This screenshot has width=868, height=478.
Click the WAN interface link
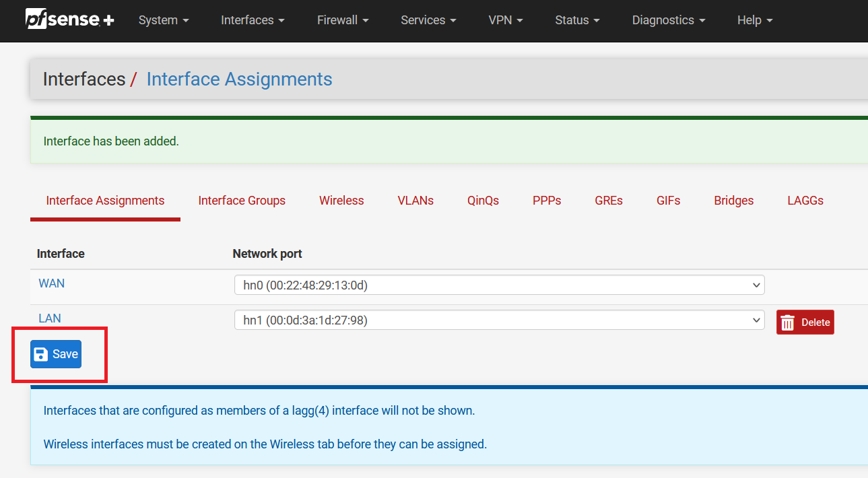click(52, 283)
